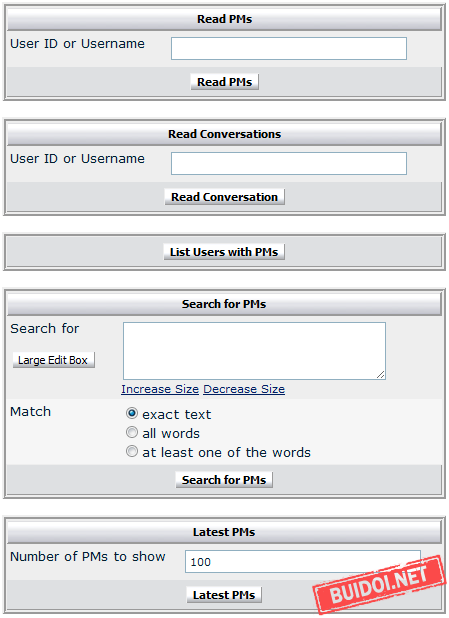
Task: Select the exact text match option
Action: pyautogui.click(x=132, y=413)
